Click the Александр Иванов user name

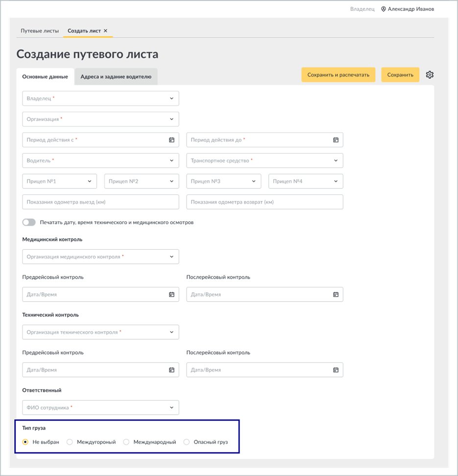(x=411, y=9)
